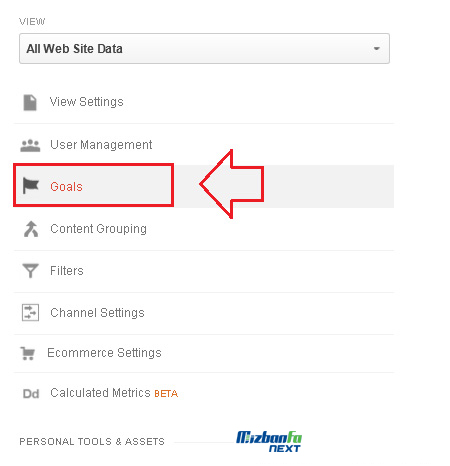Click the View Settings document icon
Screen dimensions: 450x466
[30, 102]
